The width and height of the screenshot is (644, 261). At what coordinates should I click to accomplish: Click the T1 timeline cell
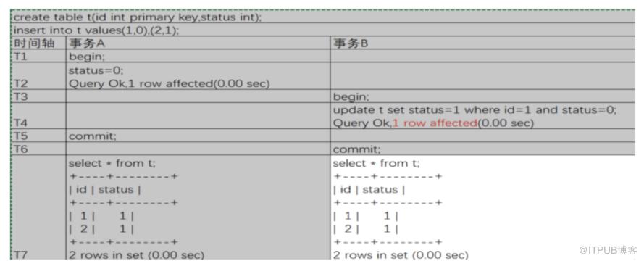38,57
